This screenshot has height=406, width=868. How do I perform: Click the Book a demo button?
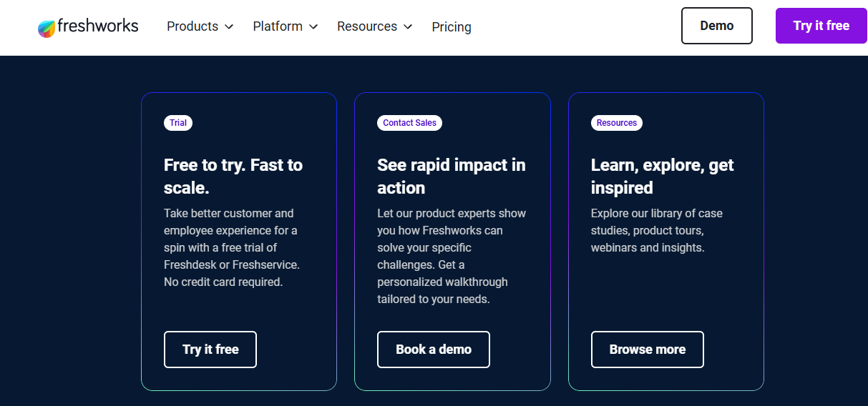click(x=434, y=350)
